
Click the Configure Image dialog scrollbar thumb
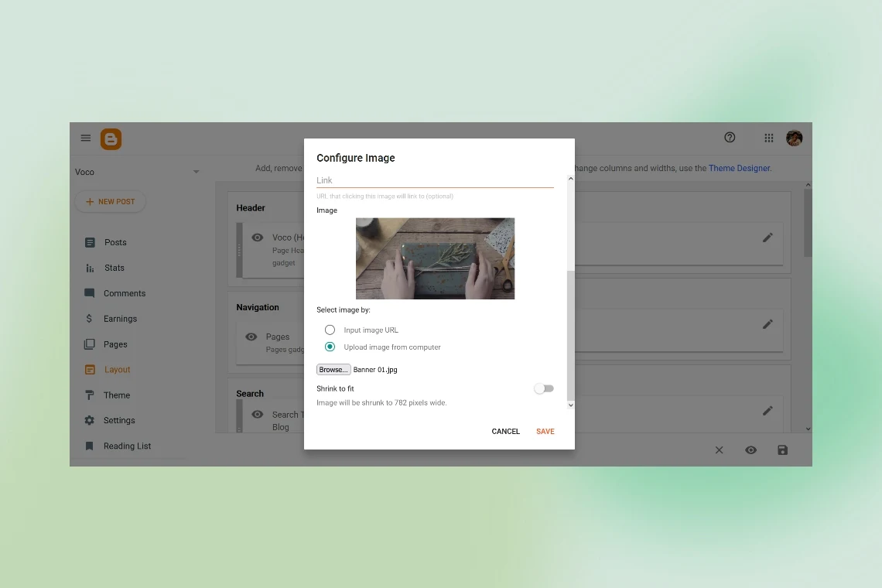(570, 335)
